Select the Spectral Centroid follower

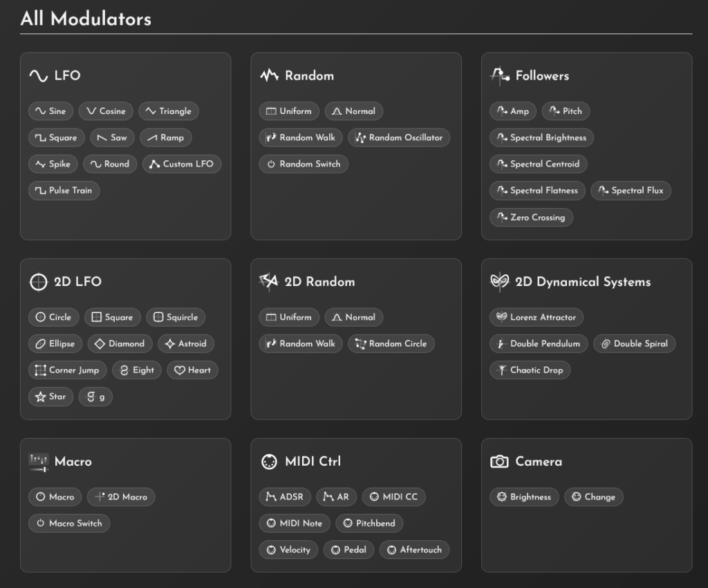539,164
